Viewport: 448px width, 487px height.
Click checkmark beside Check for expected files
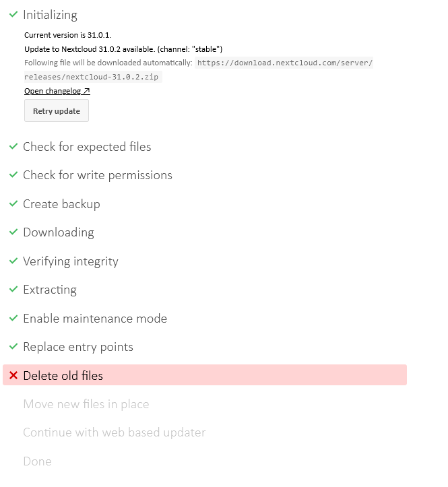click(13, 146)
